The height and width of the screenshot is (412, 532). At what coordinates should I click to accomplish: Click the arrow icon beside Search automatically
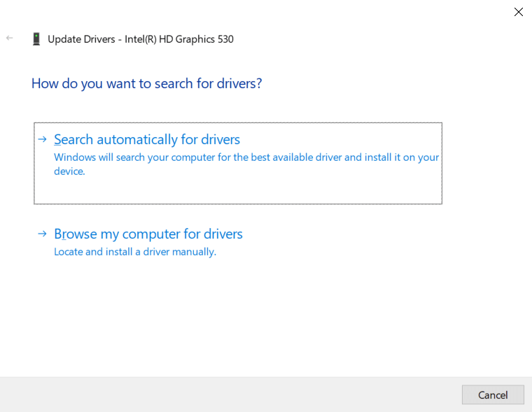tap(42, 139)
